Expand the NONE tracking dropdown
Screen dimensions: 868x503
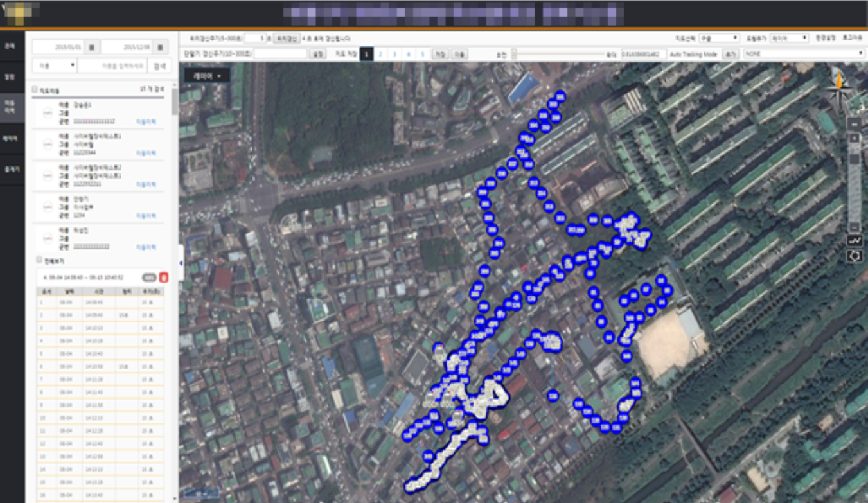[803, 54]
